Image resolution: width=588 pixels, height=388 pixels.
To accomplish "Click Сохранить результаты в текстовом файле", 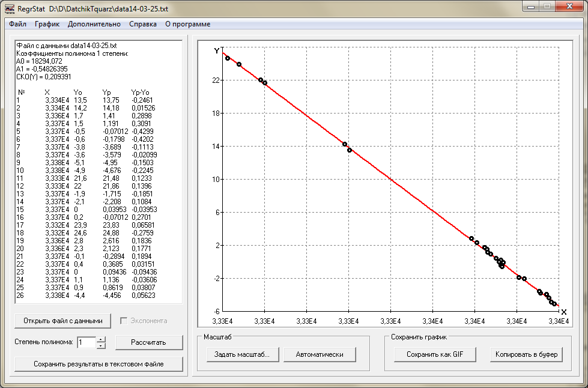I will 99,364.
